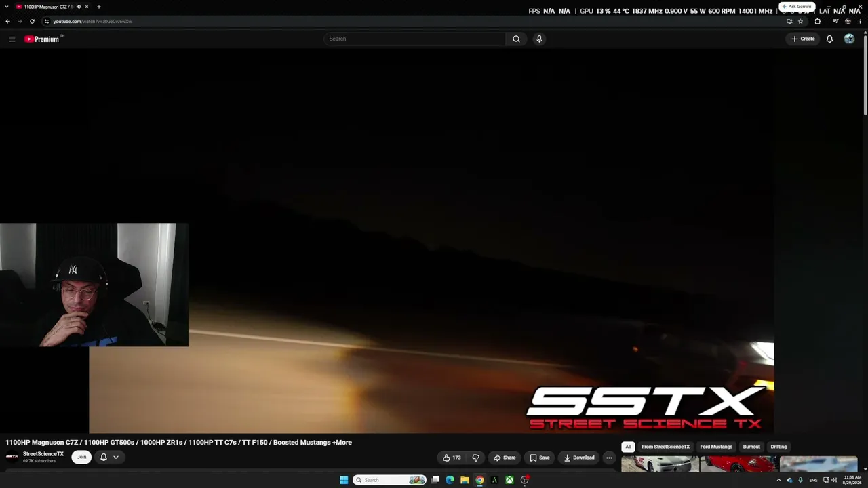Viewport: 868px width, 488px height.
Task: Like the video with thumbs up
Action: pos(452,457)
